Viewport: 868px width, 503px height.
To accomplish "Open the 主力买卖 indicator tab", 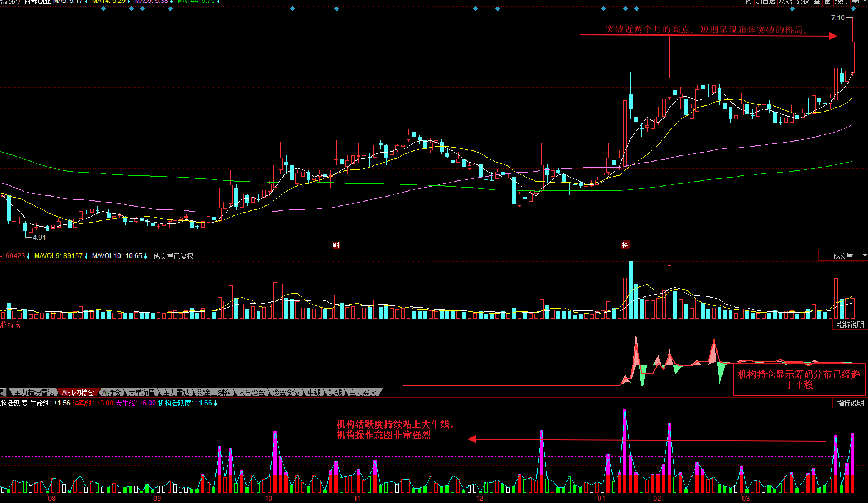I will [x=363, y=393].
